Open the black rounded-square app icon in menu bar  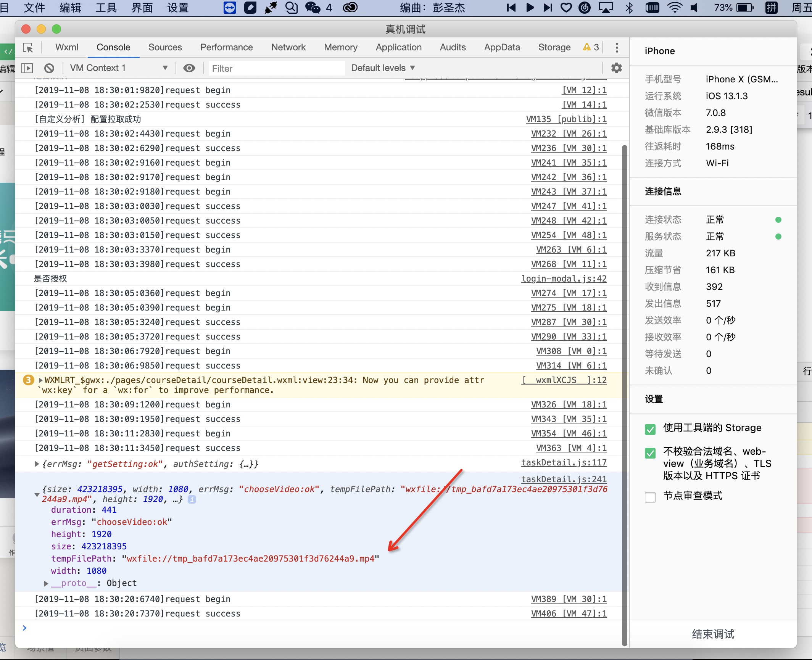[250, 8]
